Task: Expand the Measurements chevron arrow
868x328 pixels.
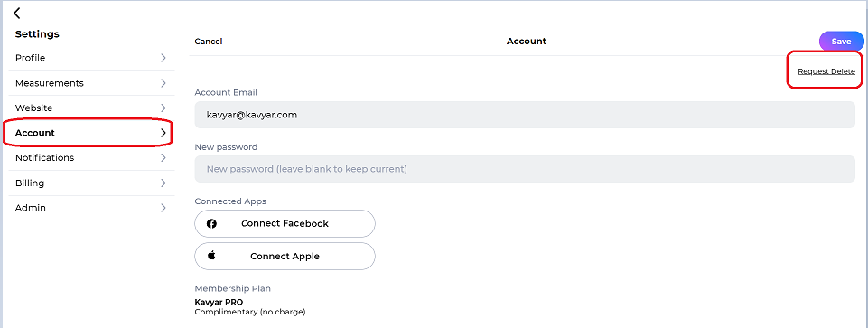Action: point(163,83)
